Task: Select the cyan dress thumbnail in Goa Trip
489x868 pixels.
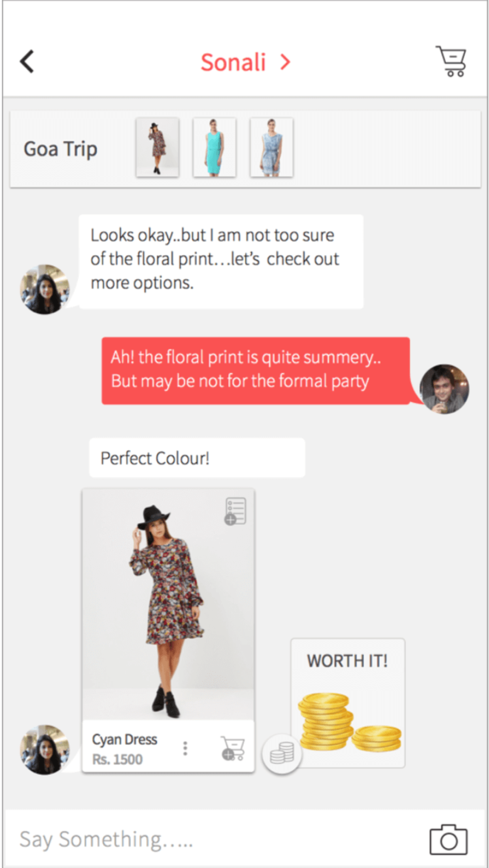Action: point(214,147)
